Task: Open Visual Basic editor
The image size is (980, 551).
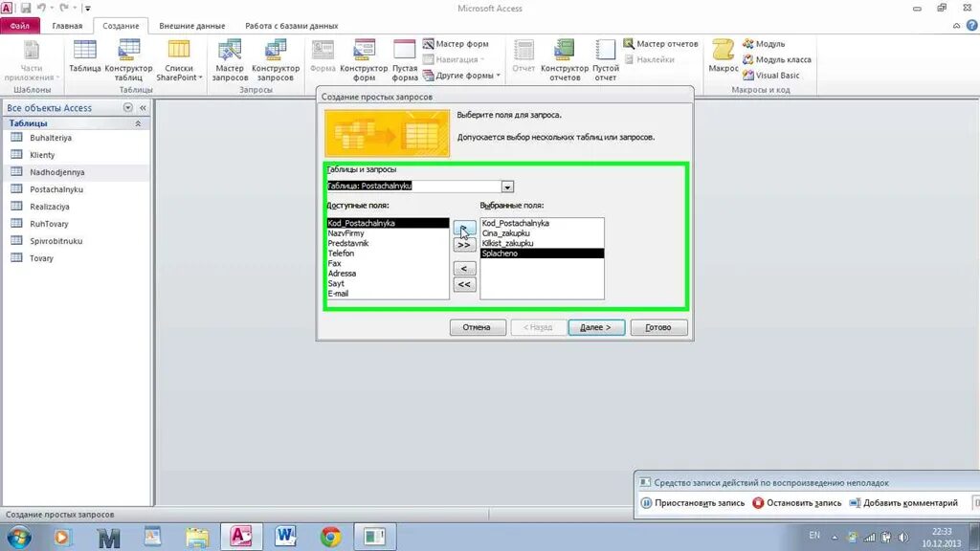Action: click(771, 75)
